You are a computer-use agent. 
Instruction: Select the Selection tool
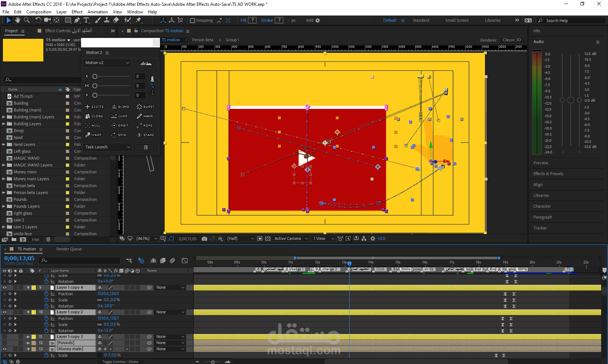click(9, 20)
